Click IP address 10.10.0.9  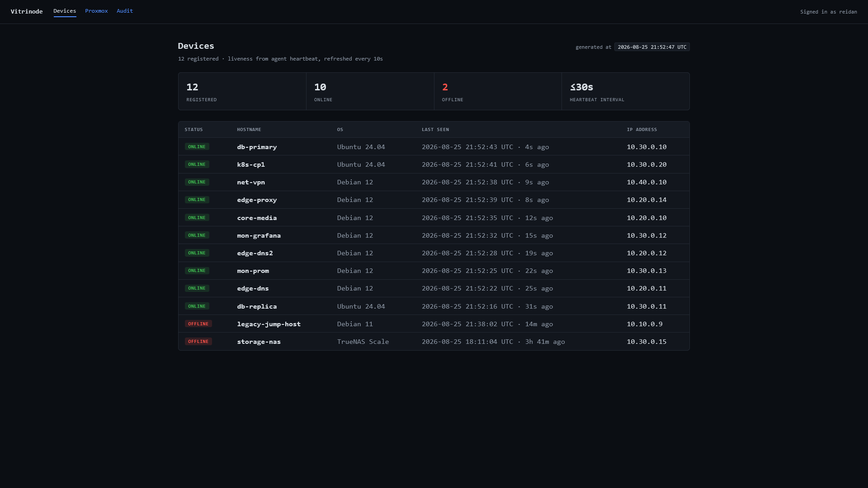click(x=645, y=324)
